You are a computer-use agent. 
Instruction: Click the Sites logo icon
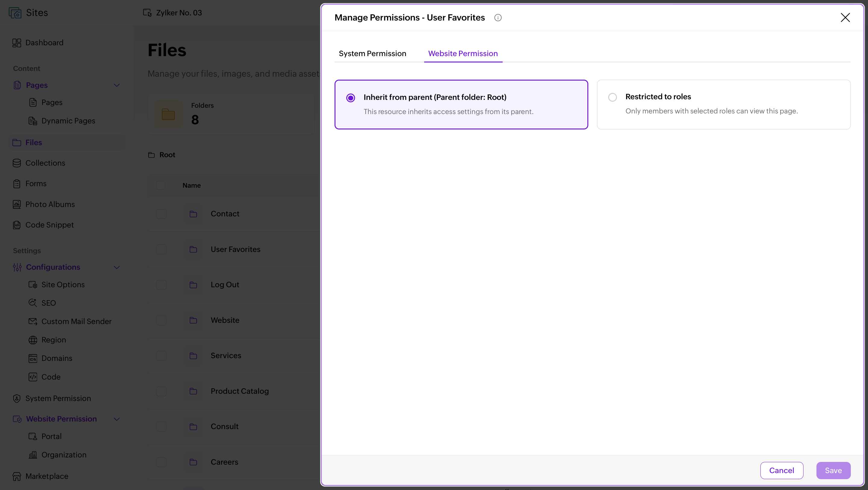15,13
